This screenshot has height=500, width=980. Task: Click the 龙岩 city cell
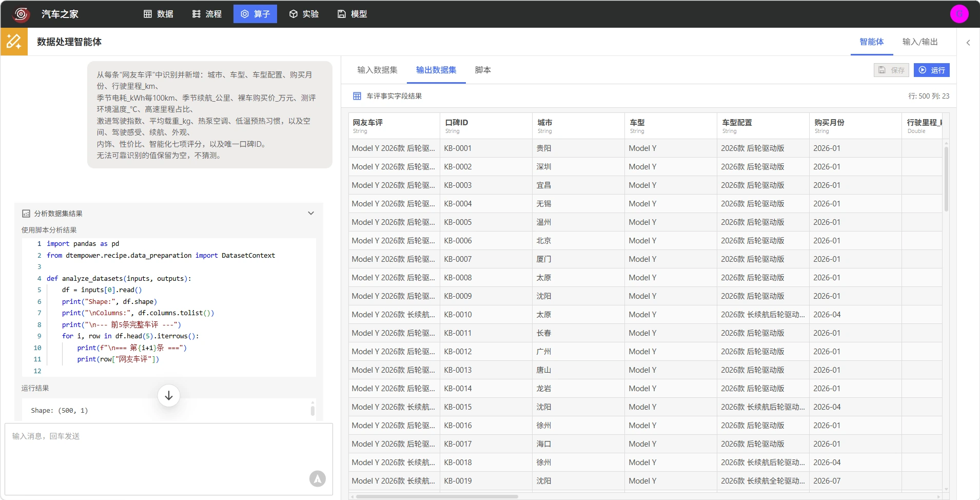click(578, 389)
